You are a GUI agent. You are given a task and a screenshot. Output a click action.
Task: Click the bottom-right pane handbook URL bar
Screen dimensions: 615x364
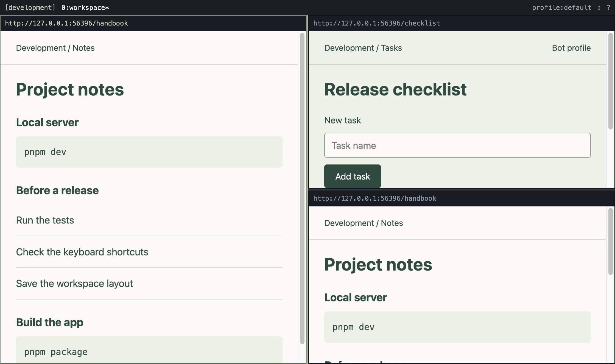click(x=462, y=198)
